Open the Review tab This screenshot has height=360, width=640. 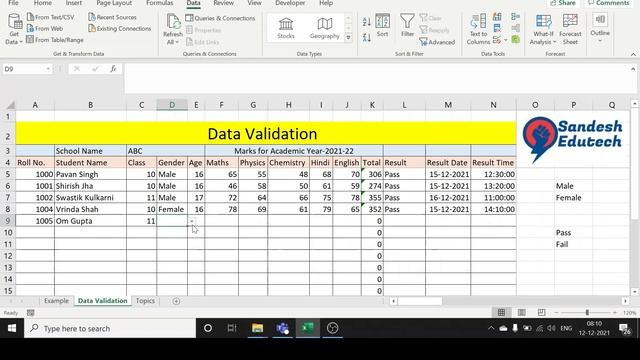click(224, 3)
